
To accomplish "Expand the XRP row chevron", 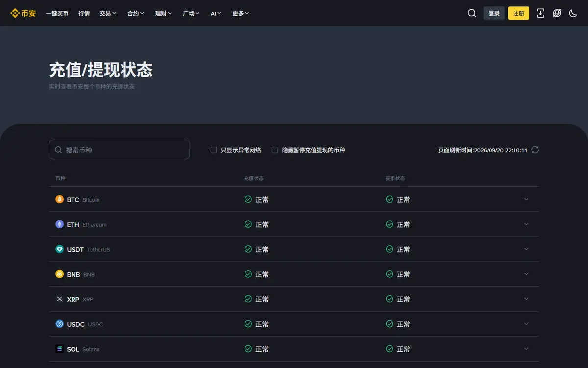I will pos(526,299).
